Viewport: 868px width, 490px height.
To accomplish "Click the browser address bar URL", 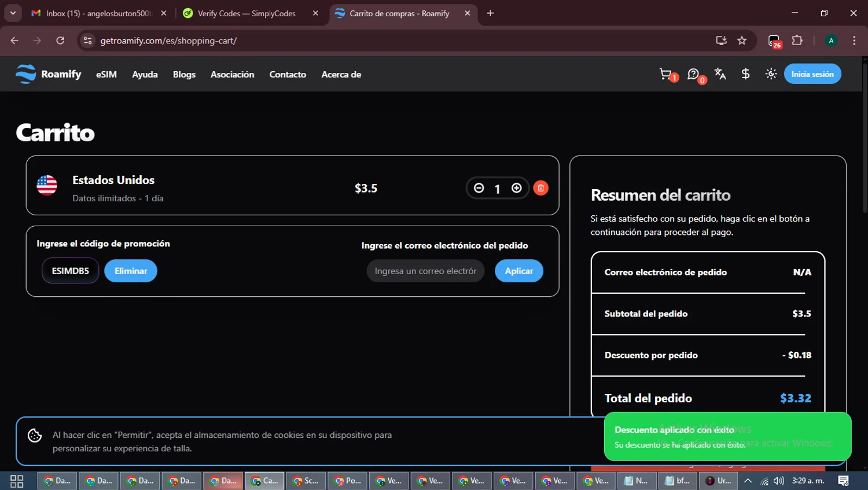I will tap(168, 40).
